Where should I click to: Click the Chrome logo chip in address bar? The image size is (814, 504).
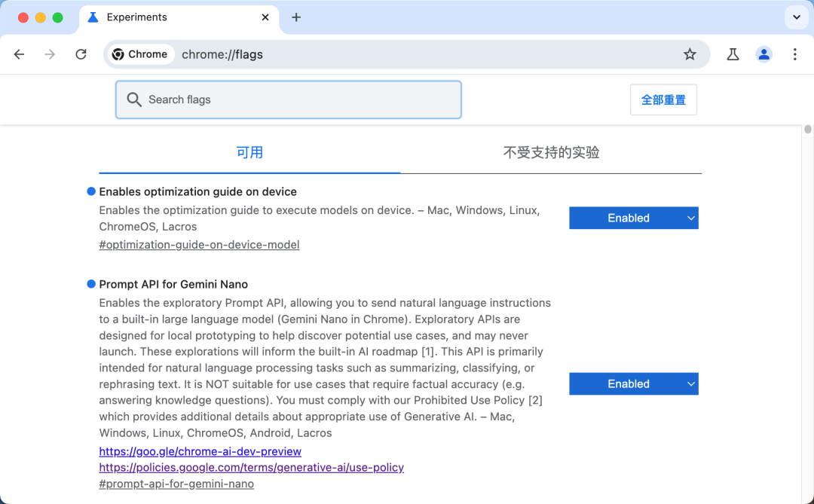coord(140,54)
